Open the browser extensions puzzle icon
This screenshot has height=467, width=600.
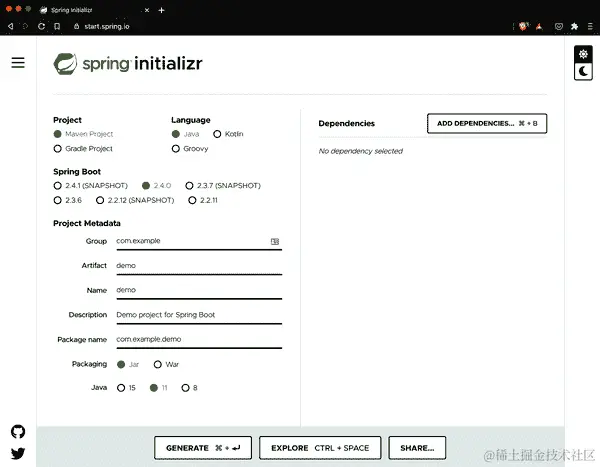point(574,26)
